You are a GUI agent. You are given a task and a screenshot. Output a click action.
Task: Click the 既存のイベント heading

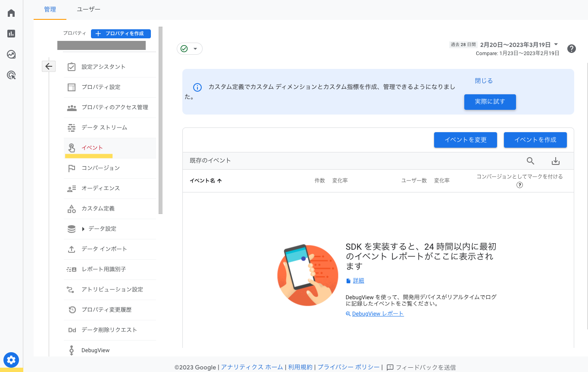coord(210,161)
